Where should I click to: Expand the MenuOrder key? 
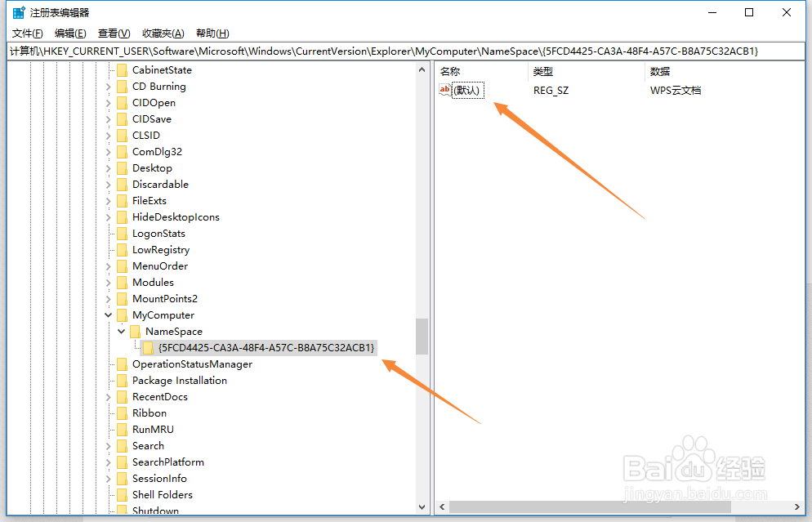[x=108, y=266]
